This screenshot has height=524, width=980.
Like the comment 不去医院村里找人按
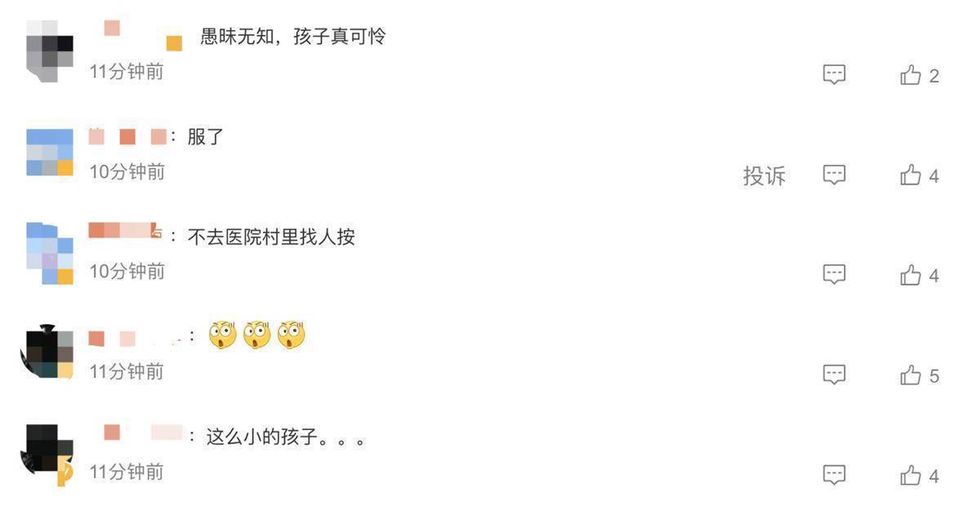(x=911, y=276)
